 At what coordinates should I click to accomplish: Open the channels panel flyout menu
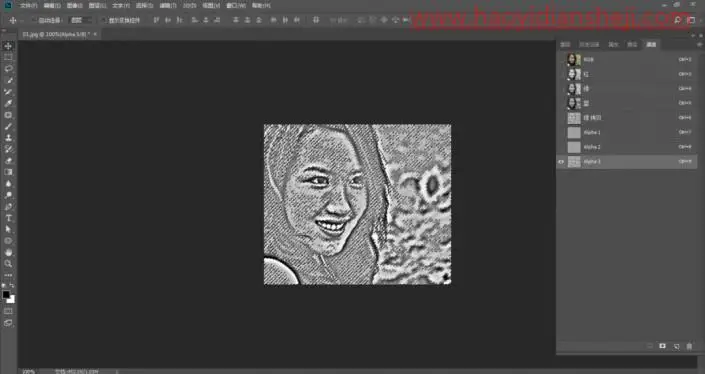click(x=699, y=45)
